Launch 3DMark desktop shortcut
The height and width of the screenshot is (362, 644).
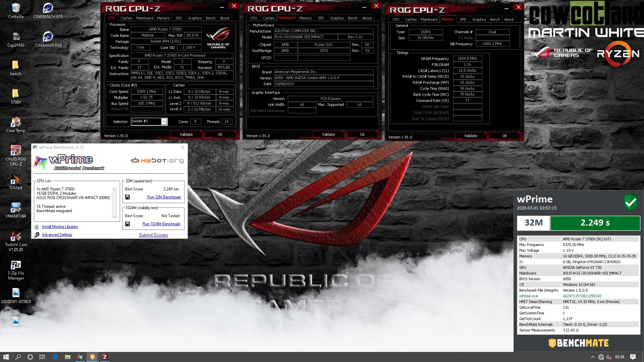16,181
